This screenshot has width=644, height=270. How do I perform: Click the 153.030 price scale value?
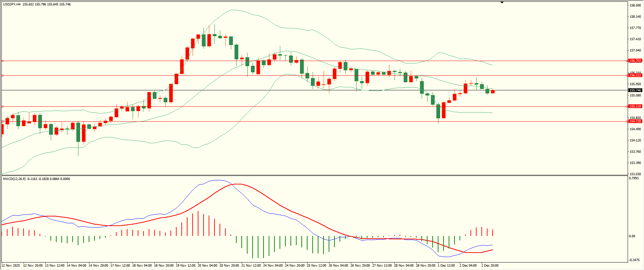[x=635, y=174]
